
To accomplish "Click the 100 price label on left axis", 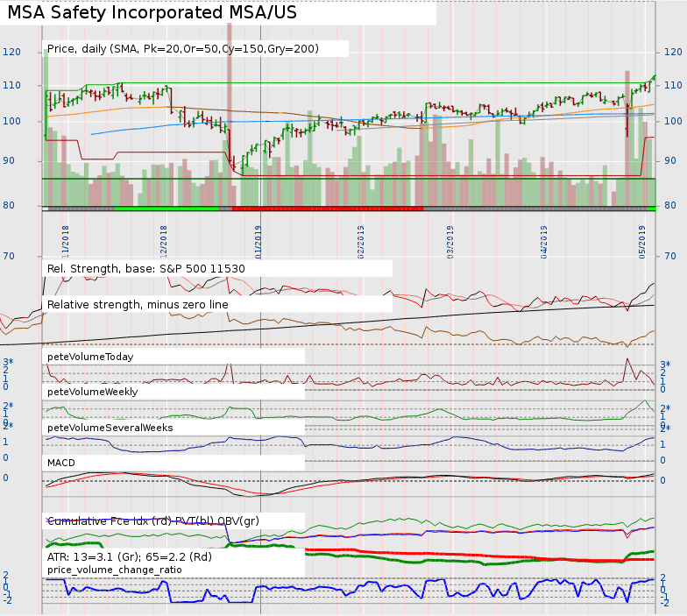I will (12, 121).
